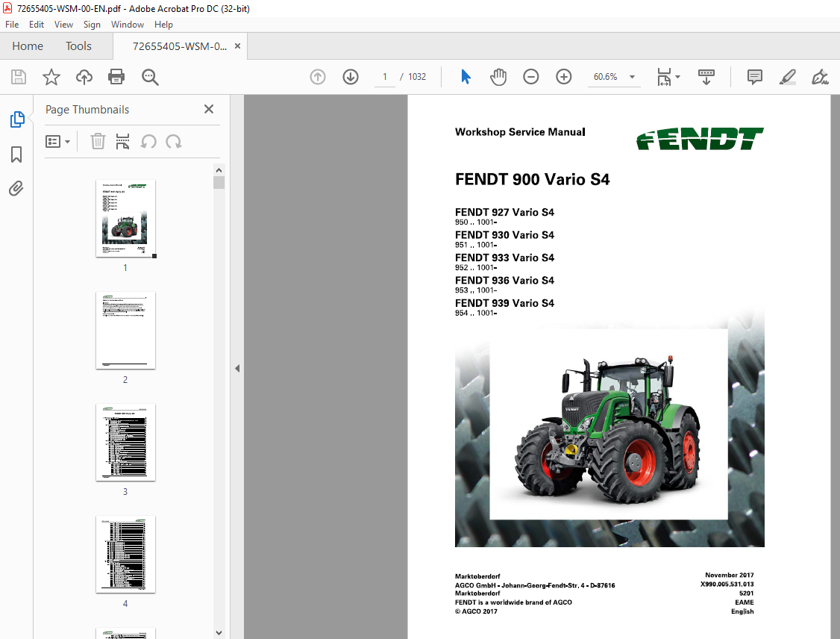Rotate page clockwise

[174, 142]
